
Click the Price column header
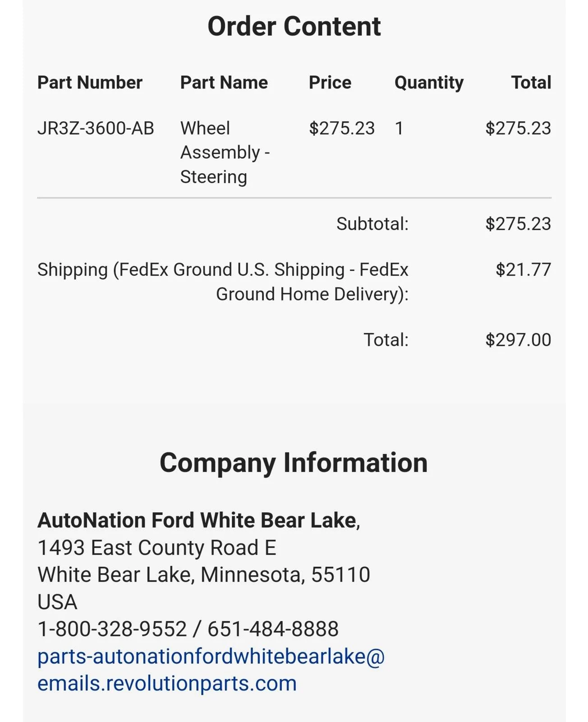click(x=330, y=83)
